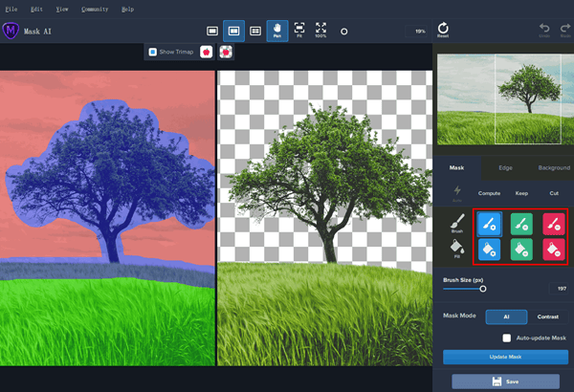Viewport: 574px width, 392px height.
Task: Switch to single view layout
Action: pyautogui.click(x=213, y=32)
